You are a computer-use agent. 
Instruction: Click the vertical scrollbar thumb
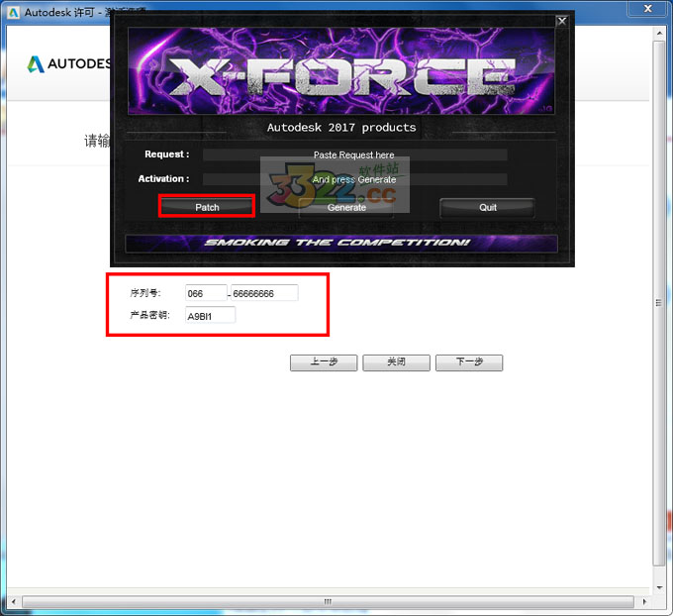pos(659,303)
